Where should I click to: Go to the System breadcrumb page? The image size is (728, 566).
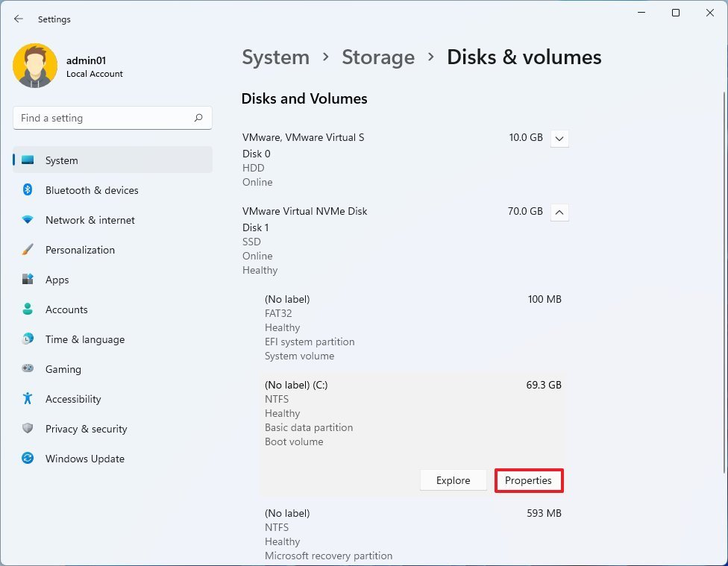click(275, 57)
